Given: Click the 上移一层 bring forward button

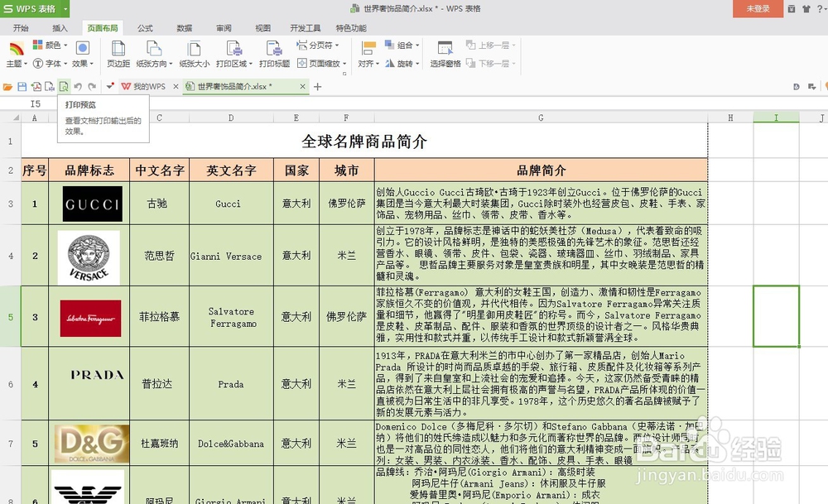Looking at the screenshot, I should pos(490,46).
